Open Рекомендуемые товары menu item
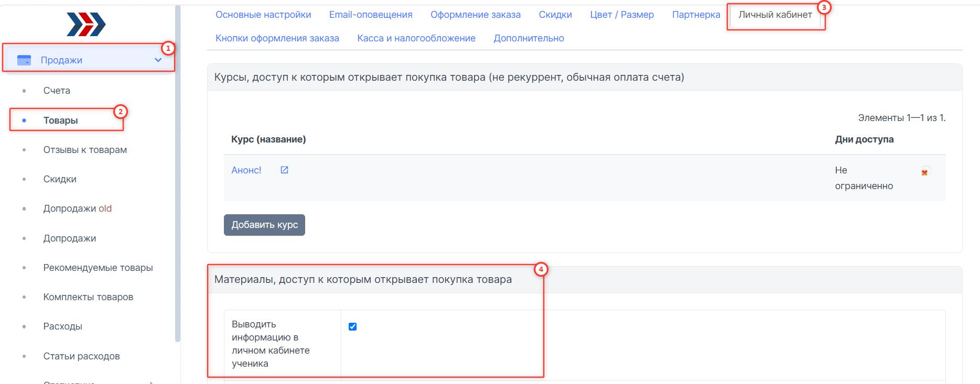 click(x=98, y=268)
